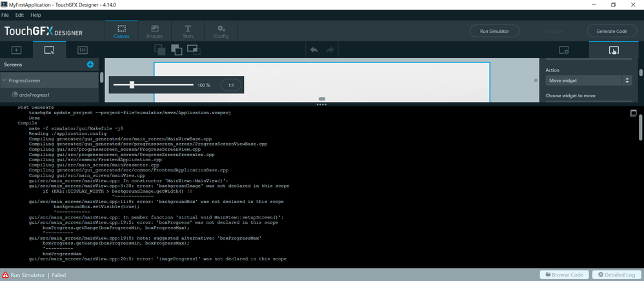Screen dimensions: 644x281
Task: Click 'Run Simulator' status bar text
Action: click(x=28, y=275)
